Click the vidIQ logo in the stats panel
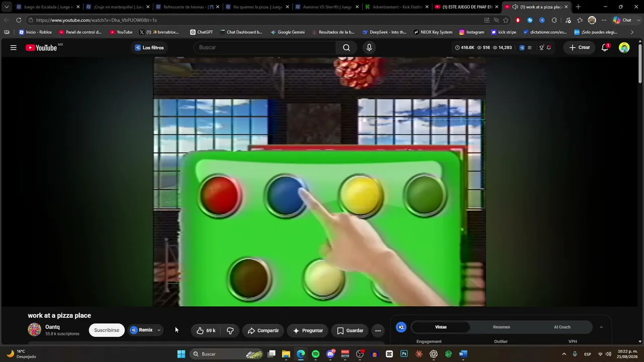644x362 pixels. (x=401, y=327)
